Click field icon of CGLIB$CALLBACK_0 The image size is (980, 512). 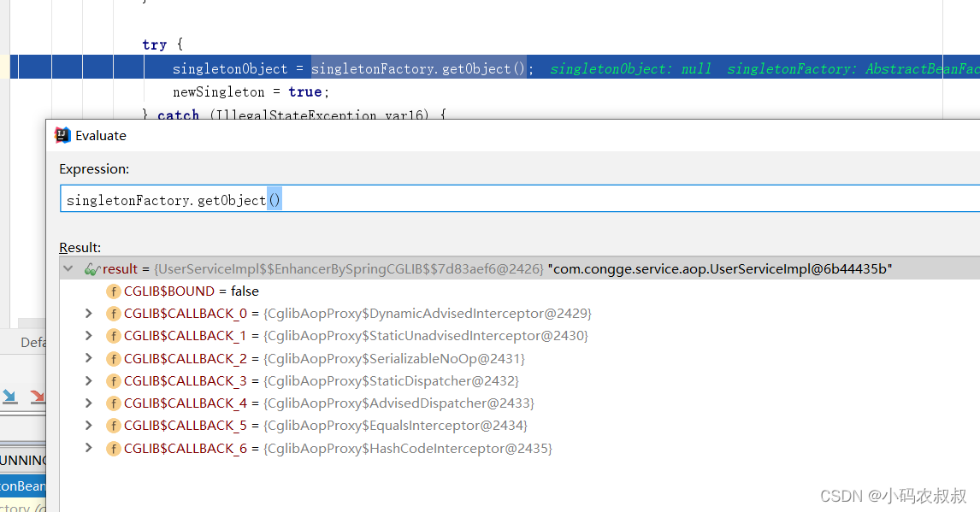(x=113, y=314)
